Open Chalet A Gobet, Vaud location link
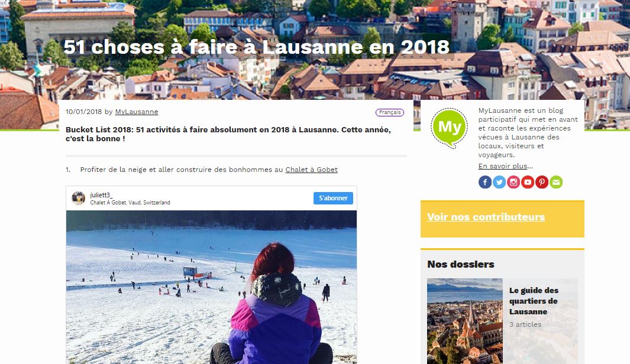The width and height of the screenshot is (630, 364). 130,203
